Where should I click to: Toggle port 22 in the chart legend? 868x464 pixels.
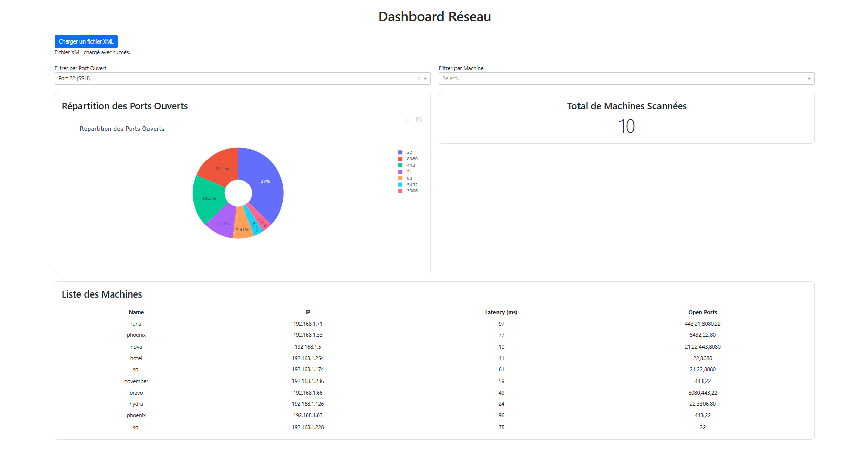click(409, 152)
